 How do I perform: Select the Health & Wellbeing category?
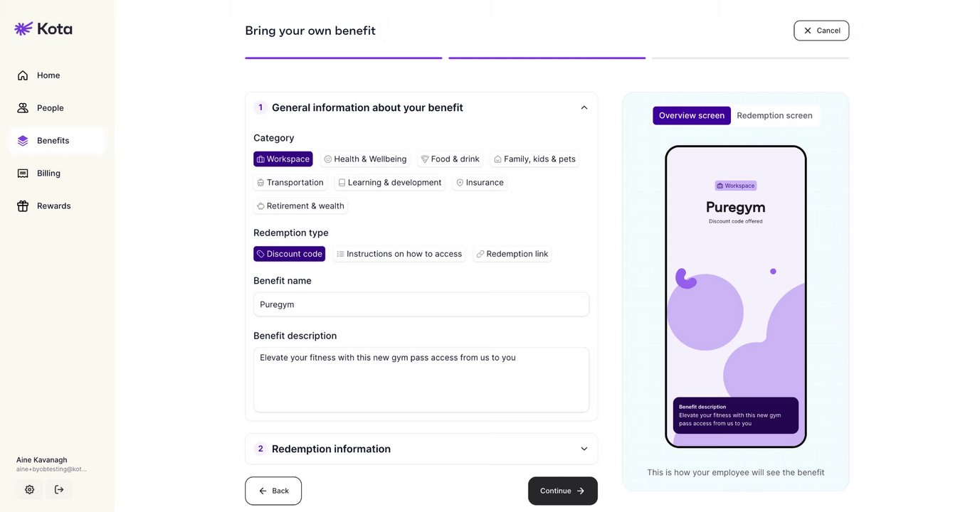tap(365, 159)
